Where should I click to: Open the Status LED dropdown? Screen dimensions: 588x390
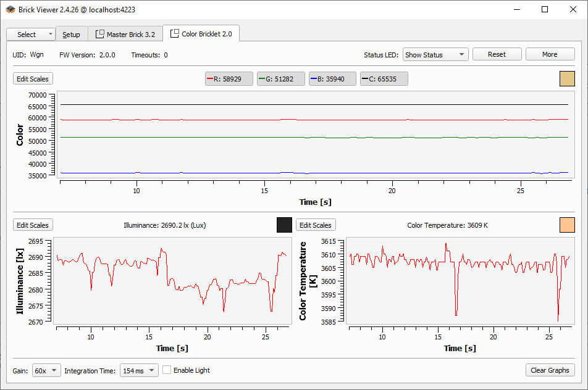[x=435, y=54]
